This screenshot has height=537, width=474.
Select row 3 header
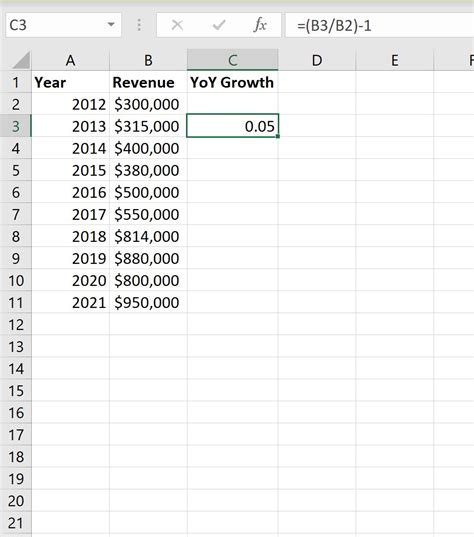point(16,126)
